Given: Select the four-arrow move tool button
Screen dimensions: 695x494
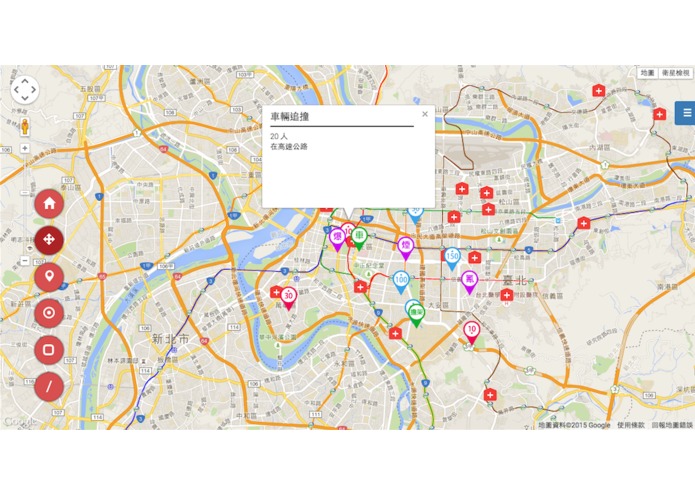Looking at the screenshot, I should click(x=49, y=240).
